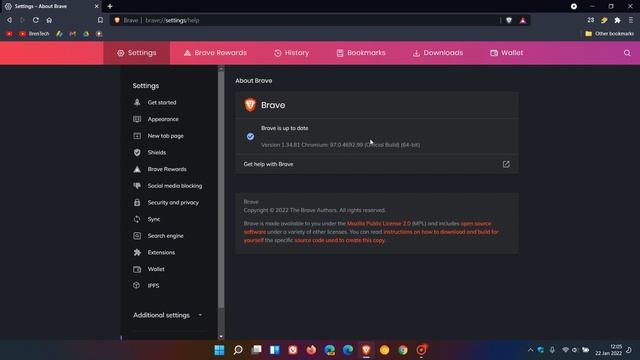Open Wallet in the sidebar
640x360 pixels.
coord(156,269)
